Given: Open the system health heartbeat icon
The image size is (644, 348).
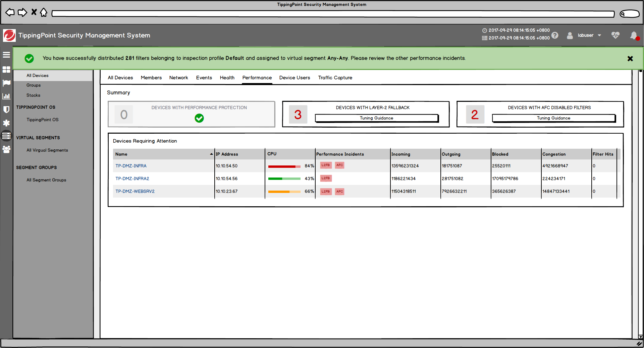Looking at the screenshot, I should pos(615,35).
